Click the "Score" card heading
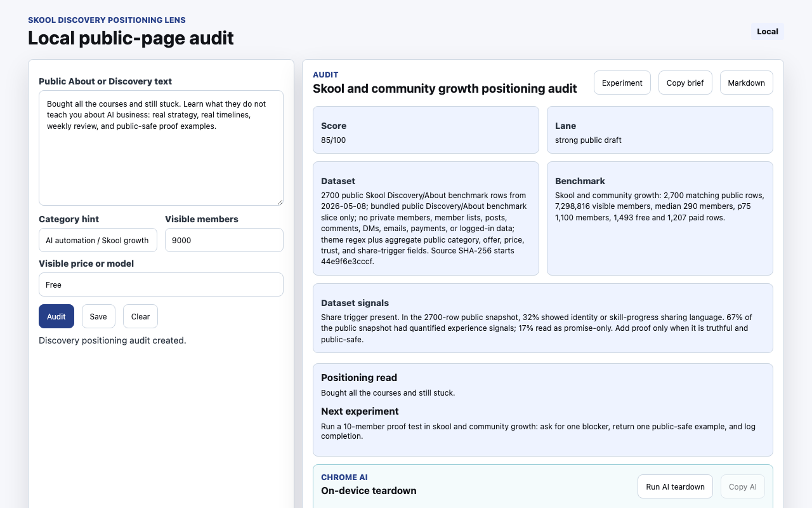812x508 pixels. [x=334, y=126]
